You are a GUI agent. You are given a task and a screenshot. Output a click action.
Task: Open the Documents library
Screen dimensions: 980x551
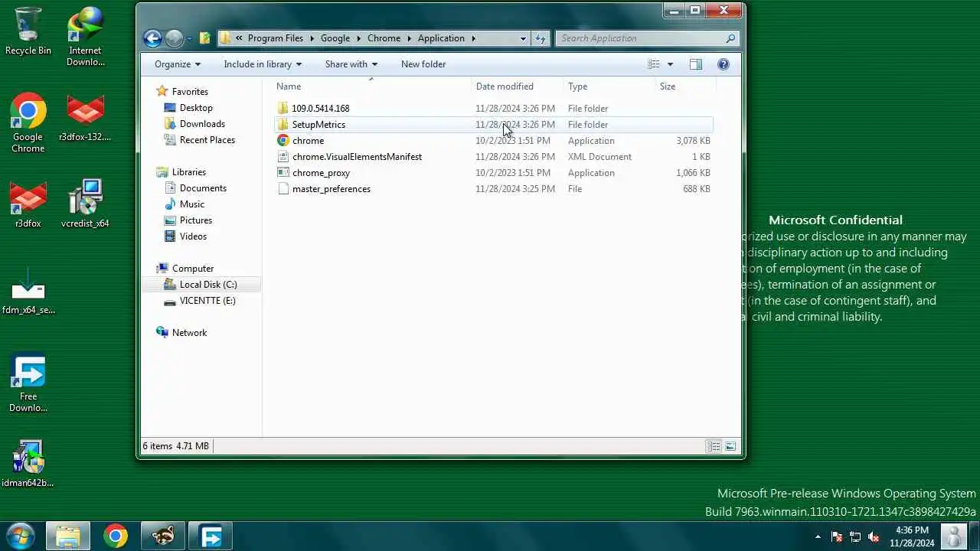[x=202, y=188]
